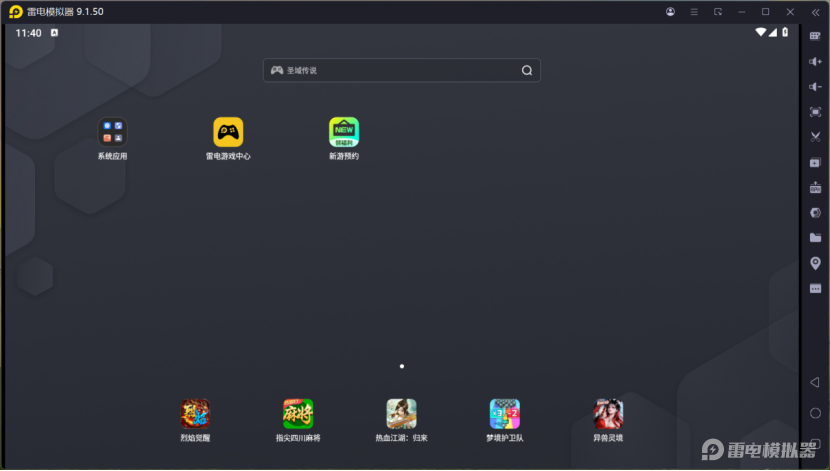This screenshot has width=830, height=471.
Task: Toggle the mini-window mode icon in title bar
Action: [x=717, y=12]
